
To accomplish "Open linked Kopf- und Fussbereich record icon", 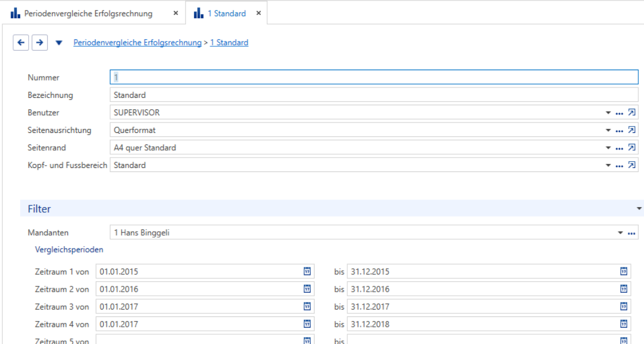I will [632, 165].
